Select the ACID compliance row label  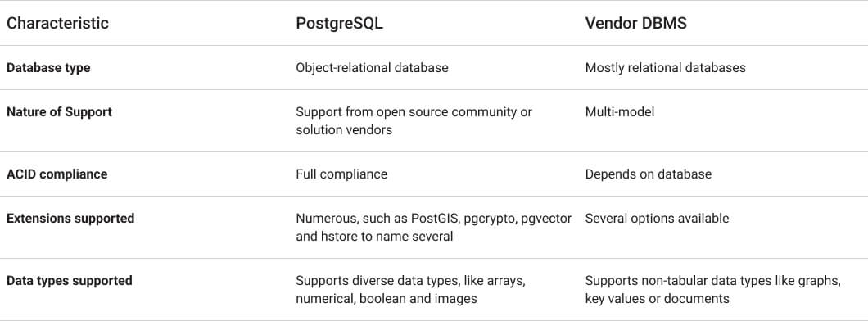57,174
